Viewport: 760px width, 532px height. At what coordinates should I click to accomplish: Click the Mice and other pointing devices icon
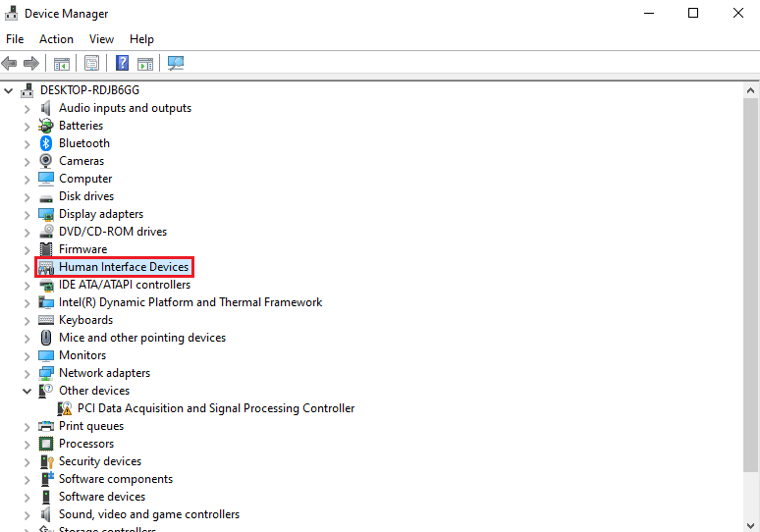tap(45, 338)
